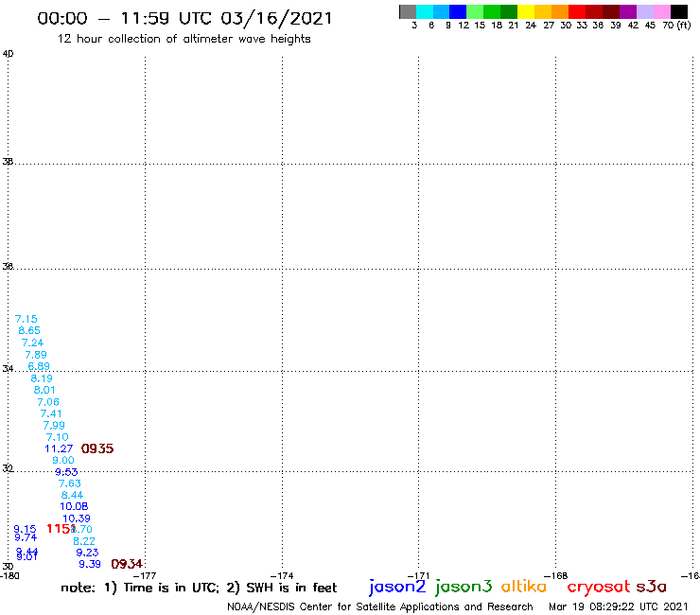700x615 pixels.
Task: Click the 6.89 reading near latitude 34
Action: (x=39, y=367)
